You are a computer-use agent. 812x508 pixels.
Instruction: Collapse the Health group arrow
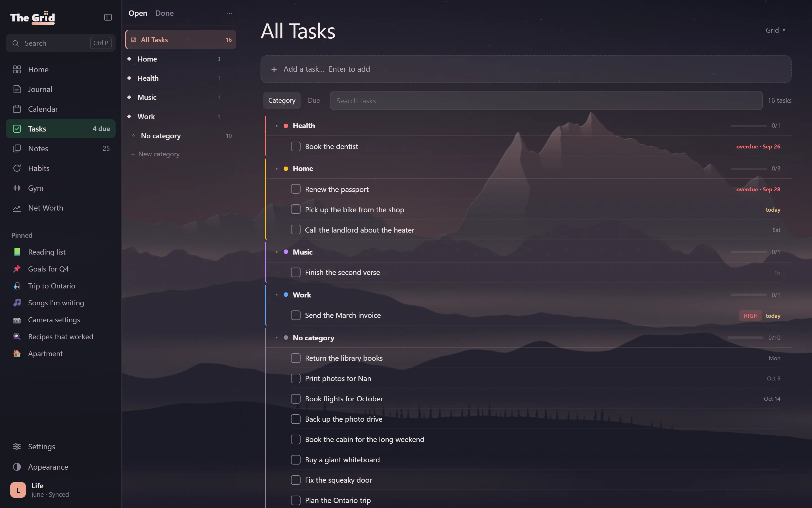tap(277, 126)
